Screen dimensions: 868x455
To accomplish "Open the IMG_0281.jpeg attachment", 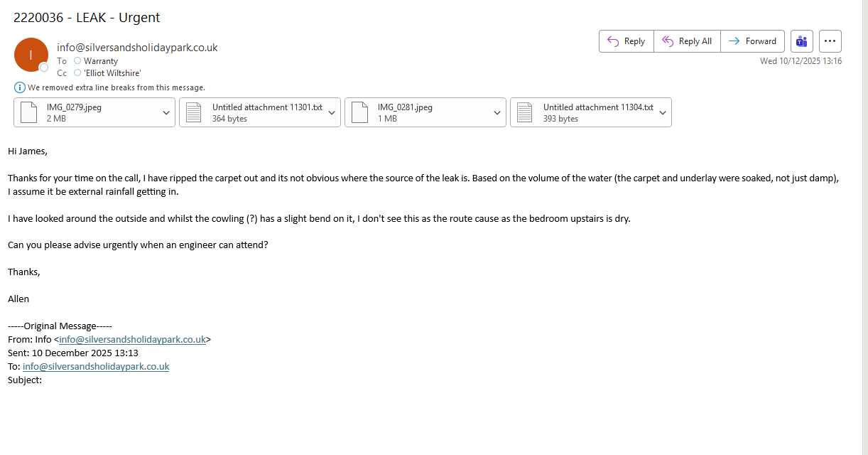I will click(416, 112).
